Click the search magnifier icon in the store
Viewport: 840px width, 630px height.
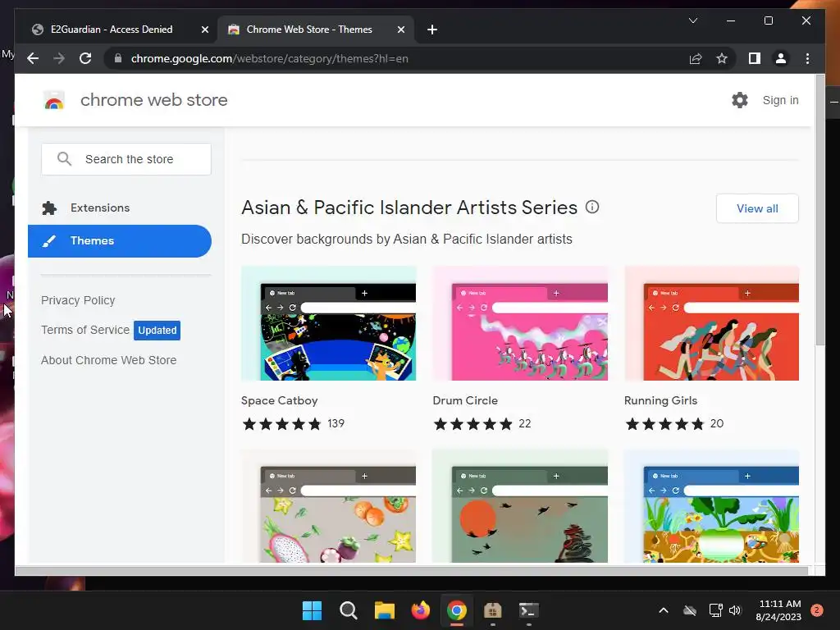point(64,158)
